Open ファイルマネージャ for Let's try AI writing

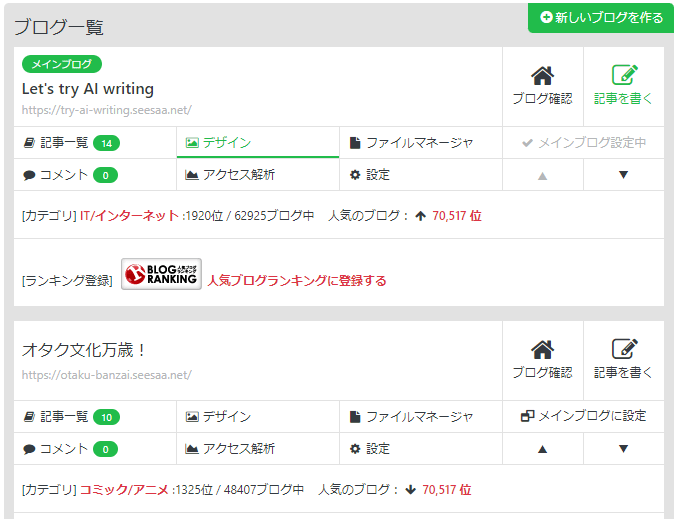click(x=411, y=143)
